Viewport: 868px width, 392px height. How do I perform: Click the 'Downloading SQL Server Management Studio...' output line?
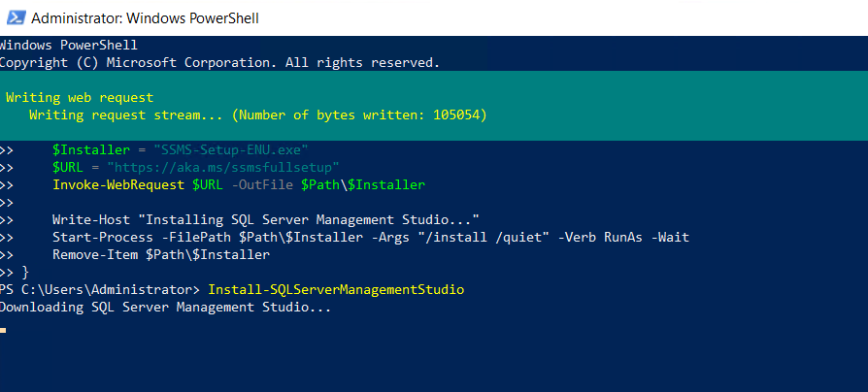click(165, 308)
